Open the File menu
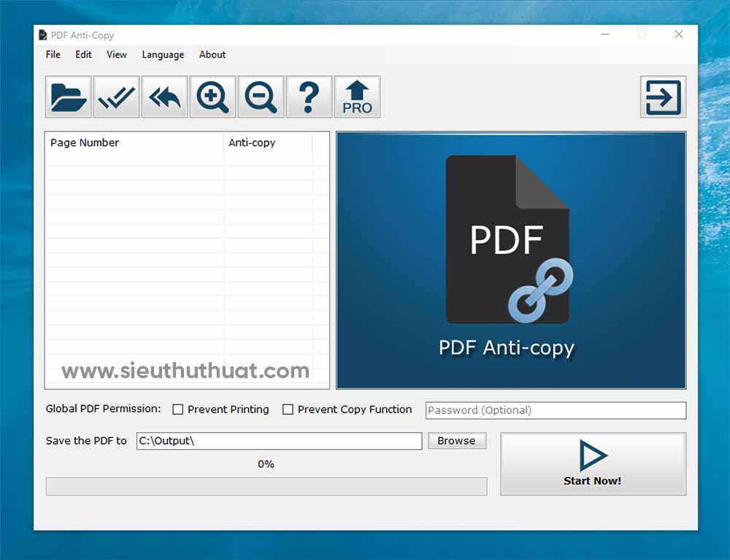 53,55
